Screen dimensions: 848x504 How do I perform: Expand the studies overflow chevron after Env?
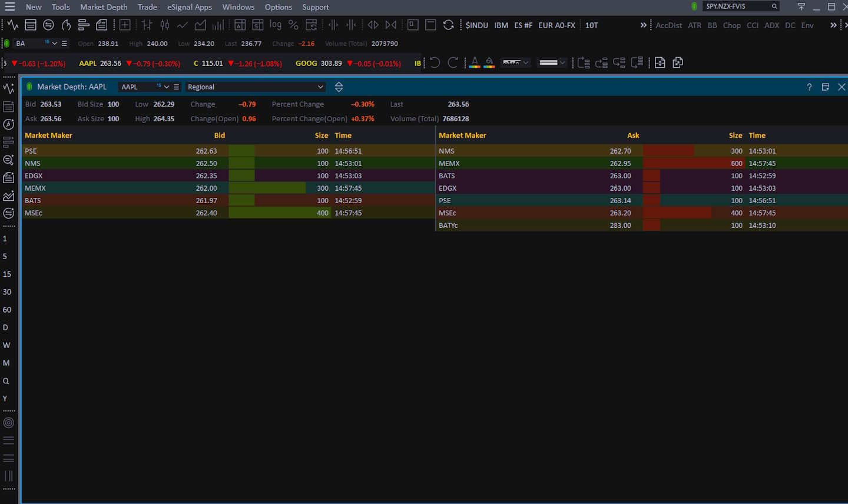(833, 25)
